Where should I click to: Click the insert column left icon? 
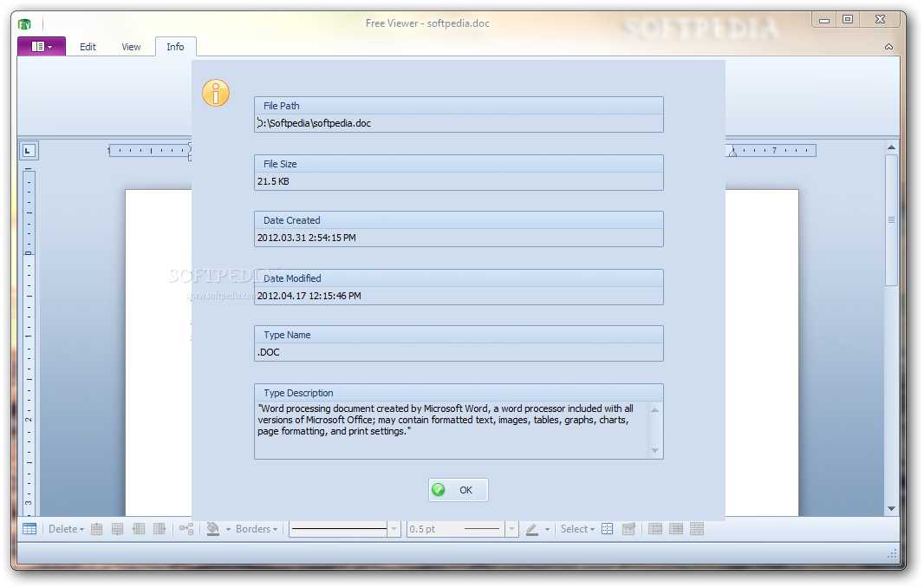(139, 529)
